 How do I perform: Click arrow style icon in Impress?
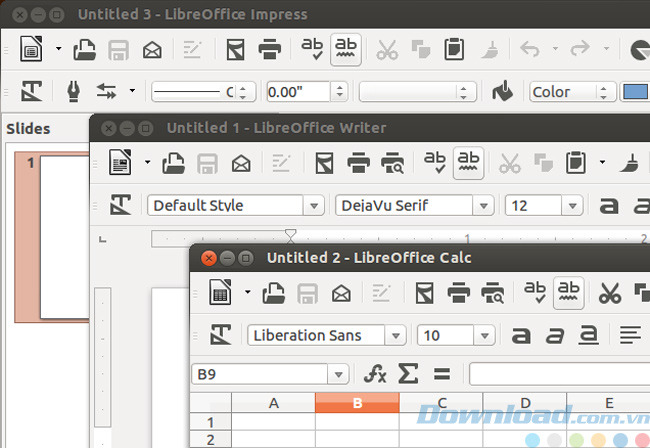(x=107, y=91)
